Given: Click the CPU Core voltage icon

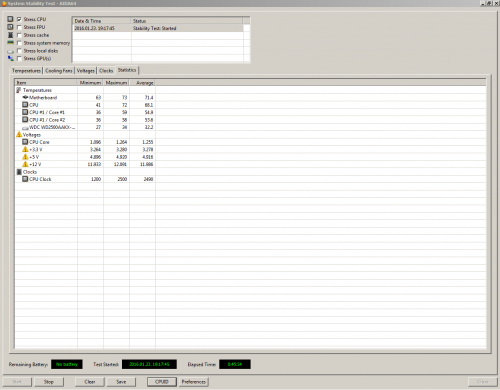Looking at the screenshot, I should coord(25,142).
